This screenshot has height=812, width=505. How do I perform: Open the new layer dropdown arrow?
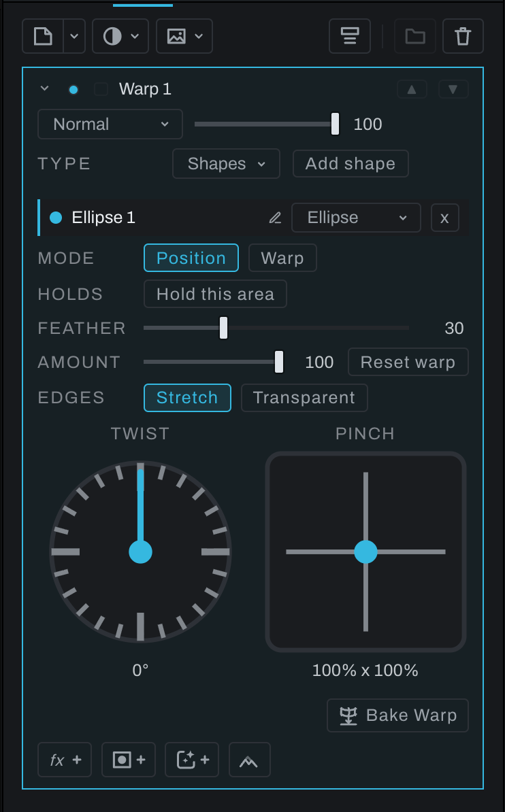coord(74,36)
